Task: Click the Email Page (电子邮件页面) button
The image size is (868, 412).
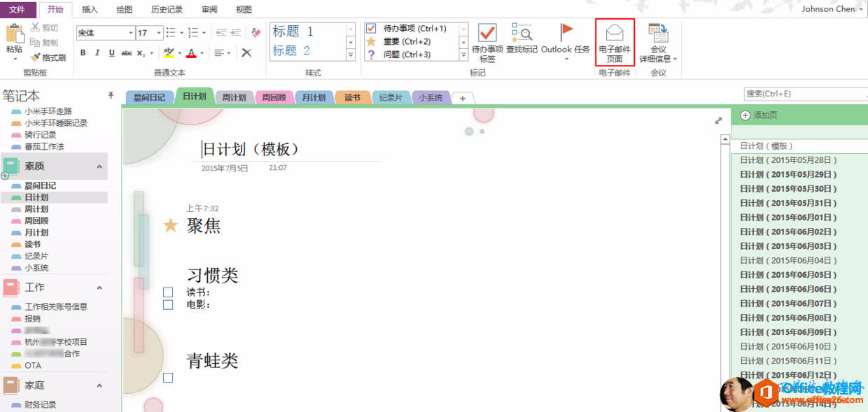Action: (x=615, y=43)
